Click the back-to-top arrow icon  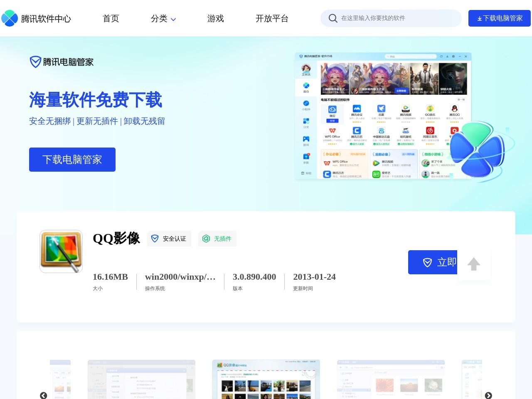[x=474, y=264]
